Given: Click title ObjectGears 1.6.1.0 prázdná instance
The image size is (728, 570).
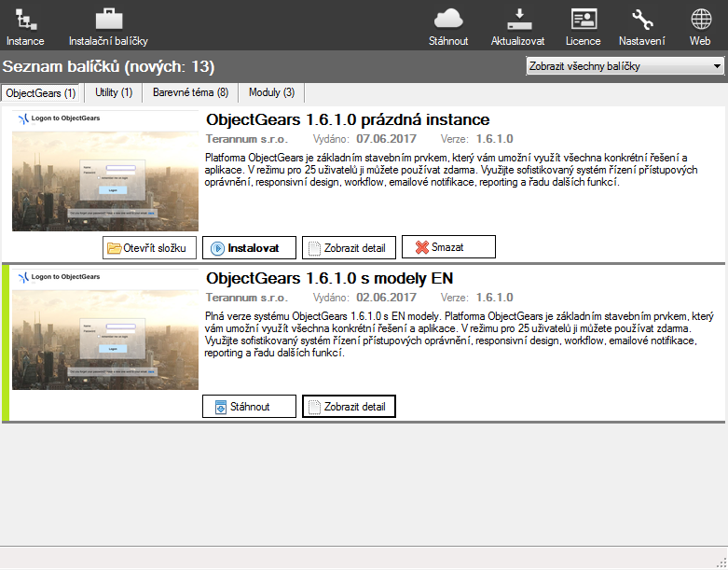Looking at the screenshot, I should pos(348,119).
